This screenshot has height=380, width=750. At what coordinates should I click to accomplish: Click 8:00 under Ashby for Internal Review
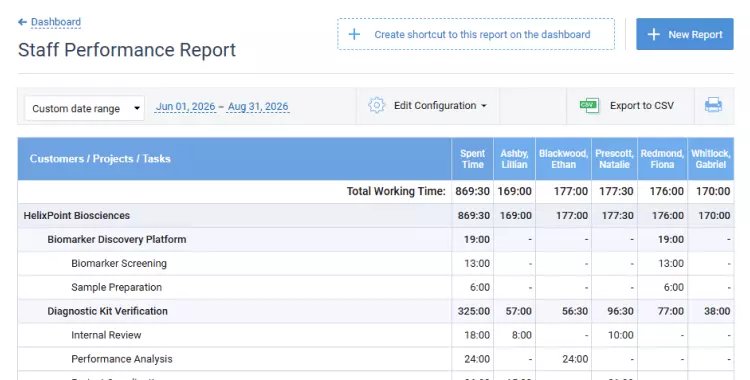(x=521, y=335)
